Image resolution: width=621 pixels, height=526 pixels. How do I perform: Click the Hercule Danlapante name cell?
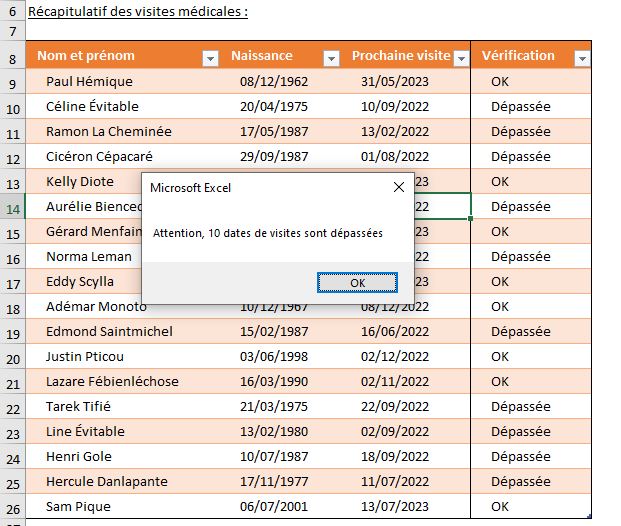click(108, 482)
